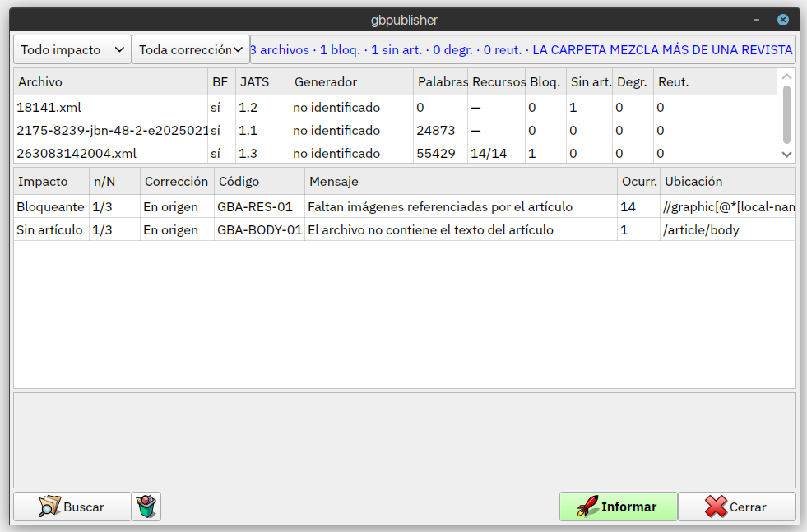Click the Reut. column header
This screenshot has width=807, height=532.
click(x=716, y=81)
